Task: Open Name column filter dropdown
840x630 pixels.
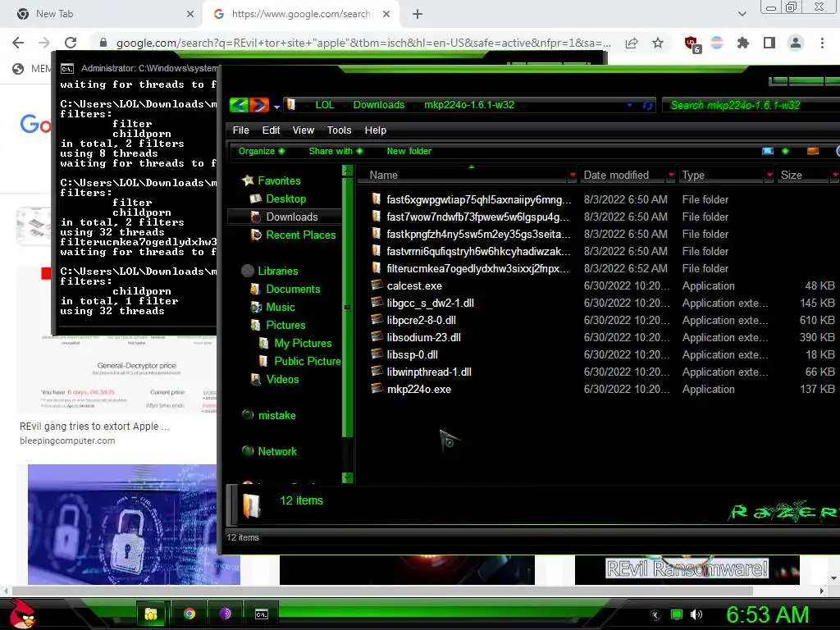Action: [573, 176]
